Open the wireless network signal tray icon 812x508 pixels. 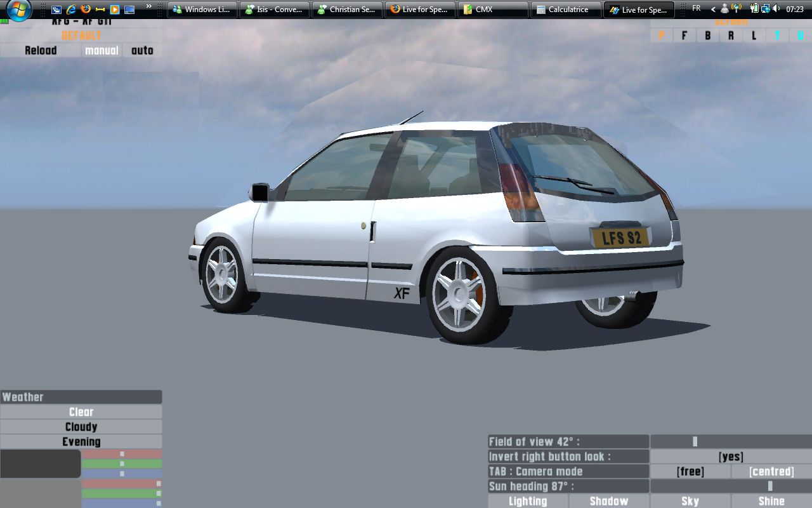click(x=737, y=9)
